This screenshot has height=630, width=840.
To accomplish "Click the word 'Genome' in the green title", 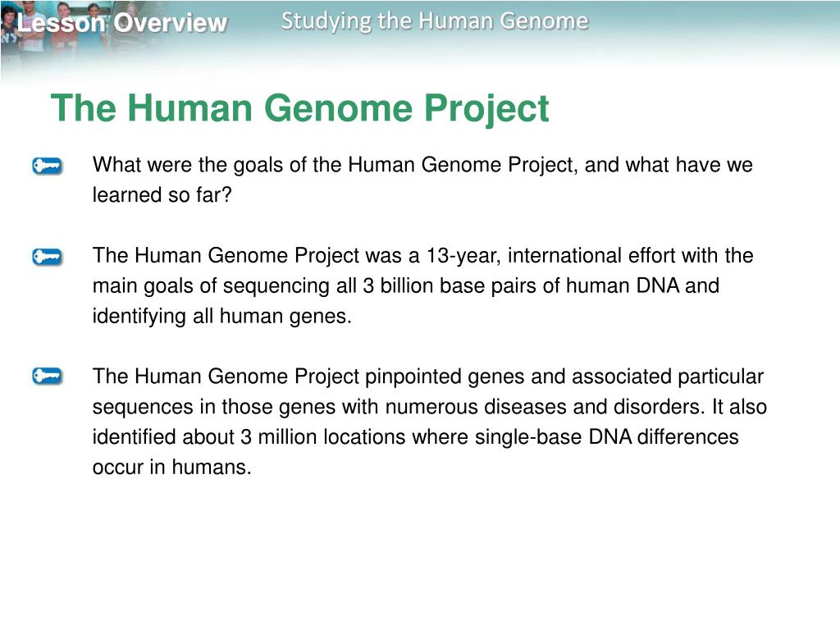I will 338,109.
